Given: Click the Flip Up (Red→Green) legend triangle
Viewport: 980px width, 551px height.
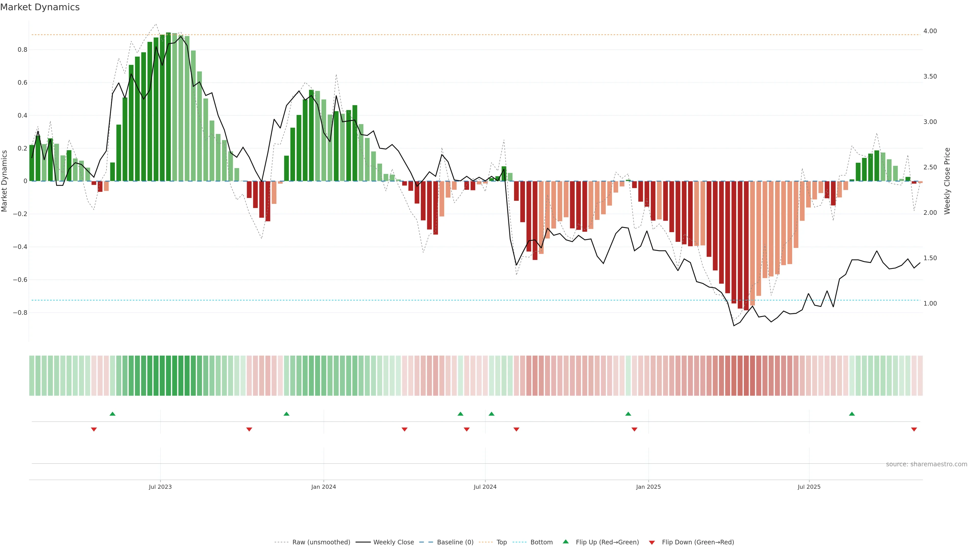Looking at the screenshot, I should 566,542.
